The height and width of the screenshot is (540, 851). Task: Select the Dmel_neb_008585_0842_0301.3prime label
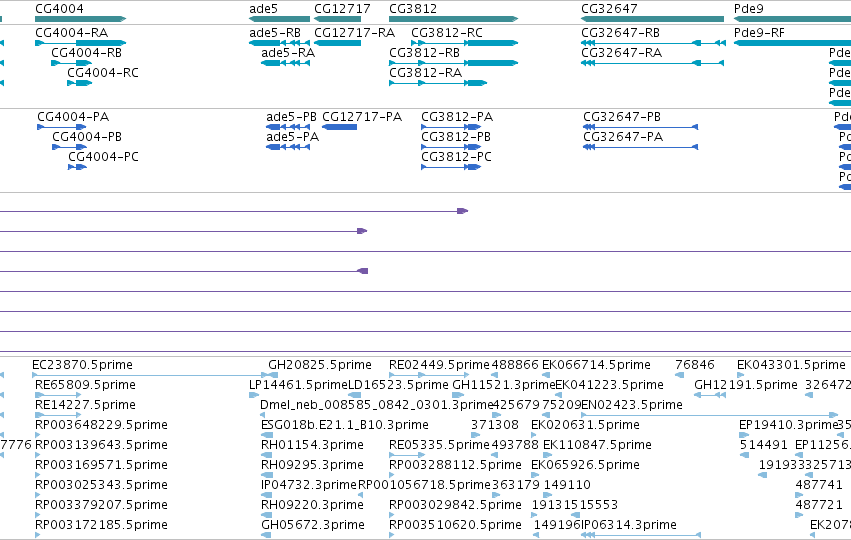coord(376,405)
